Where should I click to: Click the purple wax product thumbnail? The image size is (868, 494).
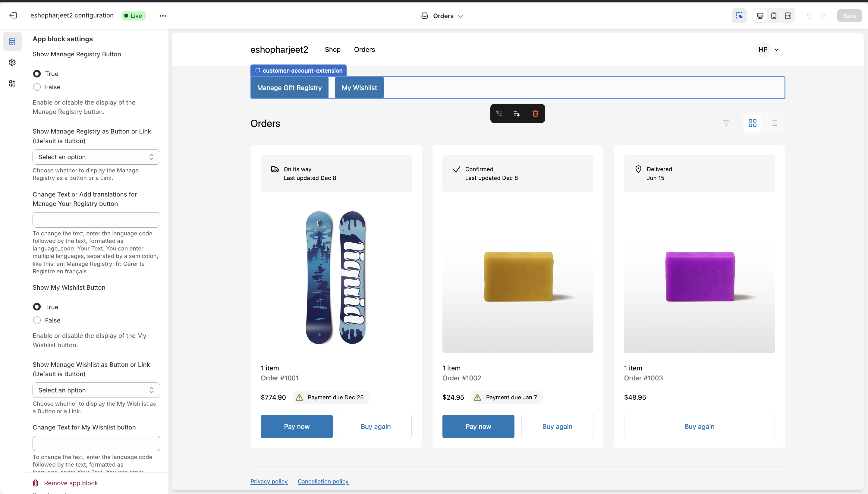click(x=699, y=278)
